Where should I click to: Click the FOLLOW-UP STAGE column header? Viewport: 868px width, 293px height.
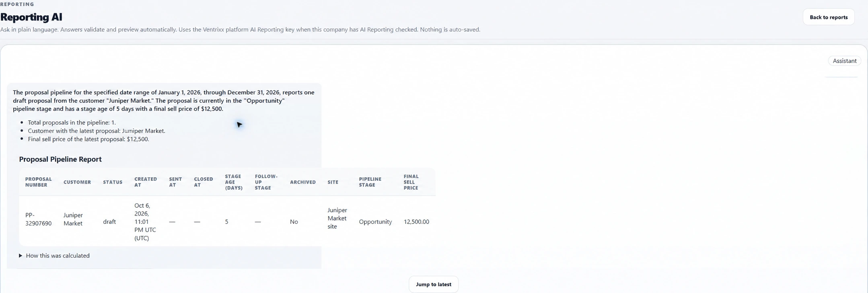[266, 182]
